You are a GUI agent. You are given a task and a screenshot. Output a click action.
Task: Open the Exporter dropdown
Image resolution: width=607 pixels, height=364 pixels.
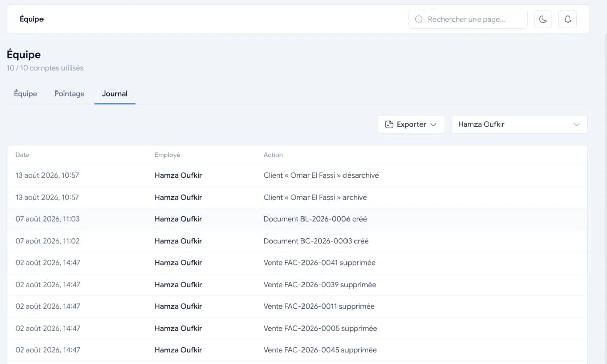click(411, 124)
